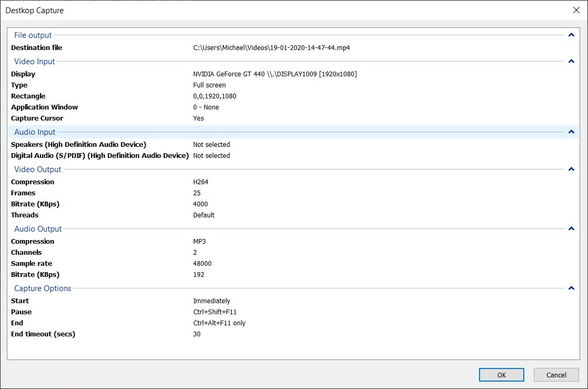Edit the End timeout value 30
This screenshot has width=588, height=389.
click(197, 334)
